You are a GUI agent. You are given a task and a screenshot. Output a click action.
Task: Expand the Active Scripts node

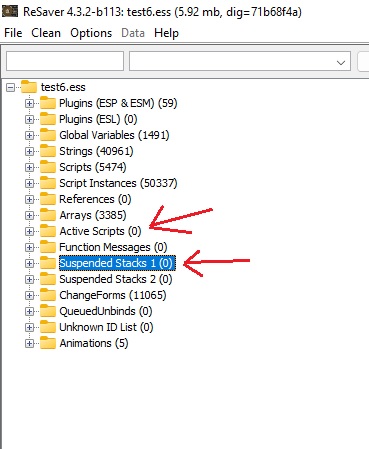coord(29,232)
